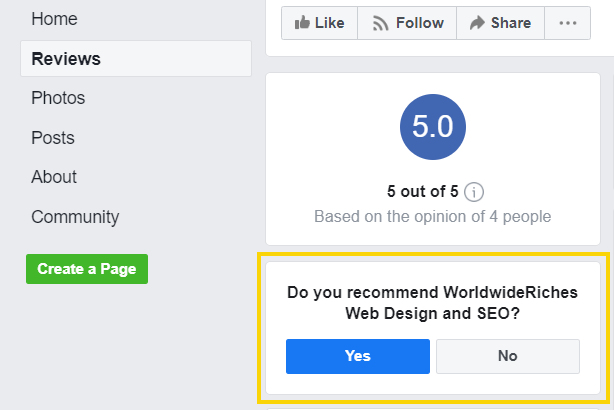
Task: Click the blue 5.0 rating circle
Action: point(433,127)
